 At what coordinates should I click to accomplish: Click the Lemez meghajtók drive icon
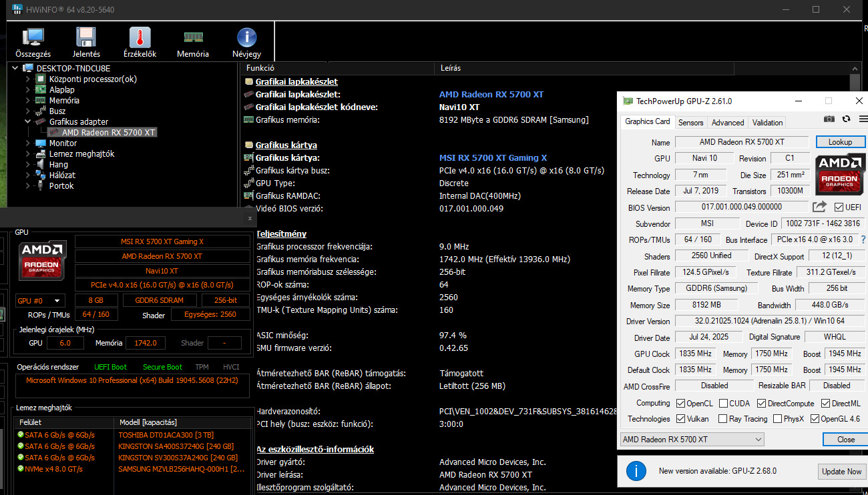(x=41, y=153)
